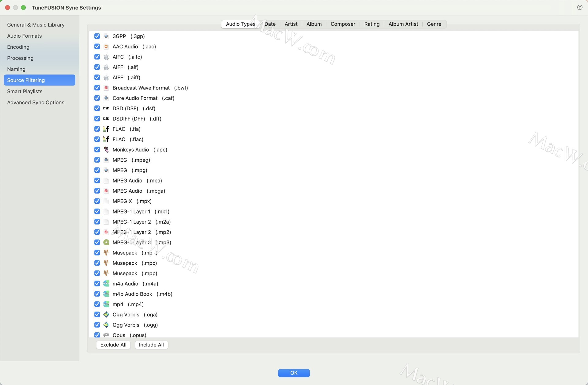Screen dimensions: 588x385
Task: Open Smart Playlists settings
Action: pos(40,91)
